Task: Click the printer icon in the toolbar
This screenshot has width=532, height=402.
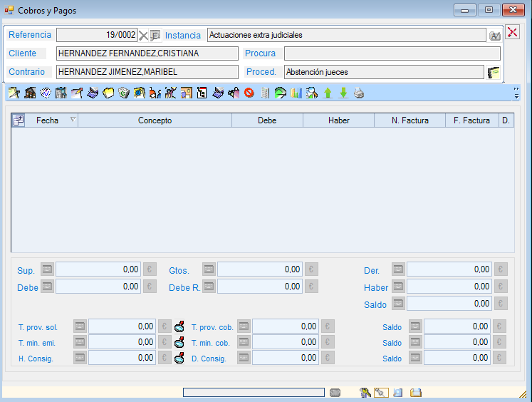Action: coord(359,93)
